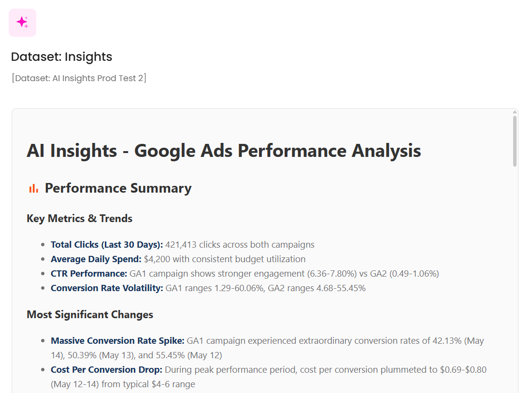Click the "Massive Conversion Rate Spike" label

click(117, 341)
